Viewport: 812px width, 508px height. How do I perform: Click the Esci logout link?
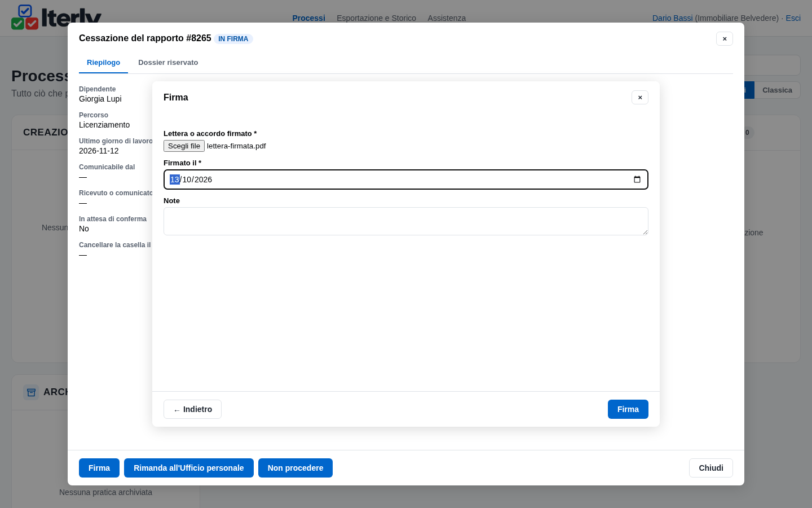pos(793,18)
